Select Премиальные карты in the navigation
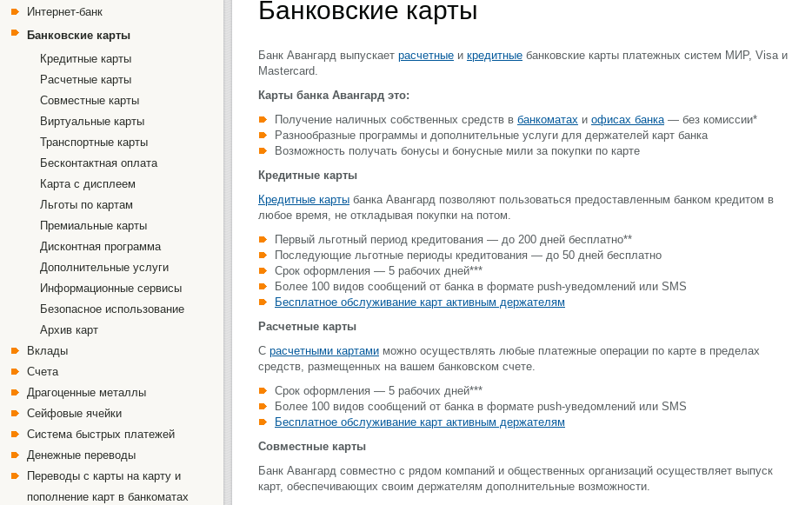 tap(93, 225)
